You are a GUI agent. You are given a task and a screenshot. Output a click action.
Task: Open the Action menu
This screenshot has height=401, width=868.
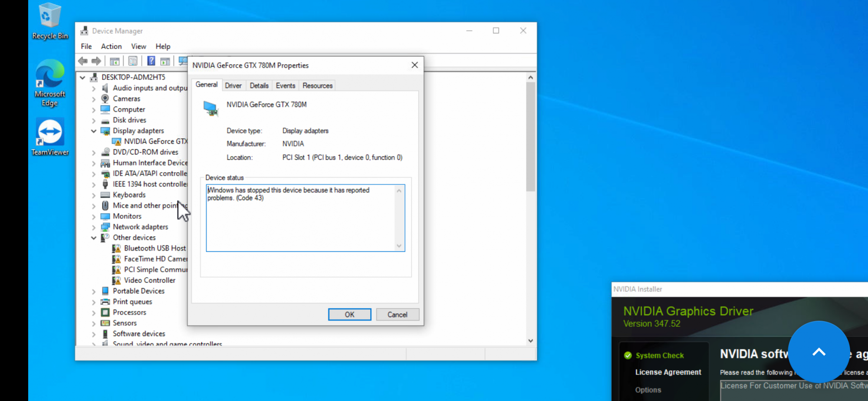click(112, 46)
